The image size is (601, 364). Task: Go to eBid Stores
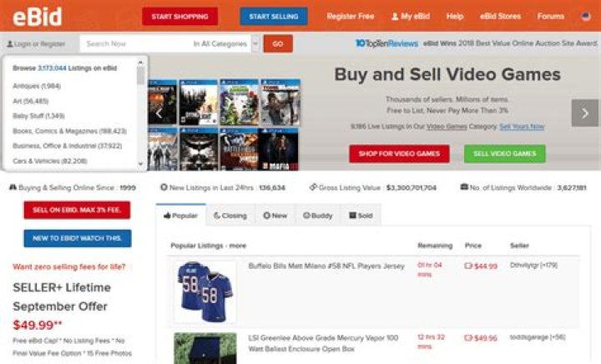click(500, 16)
